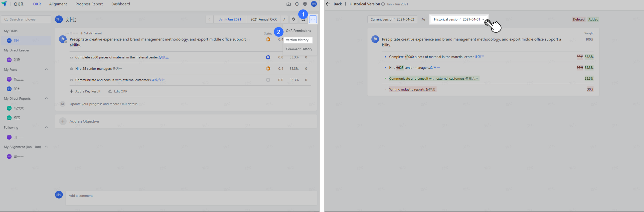Screen dimensions: 644x212
Task: Open the settings gear in the top bar
Action: 305,4
